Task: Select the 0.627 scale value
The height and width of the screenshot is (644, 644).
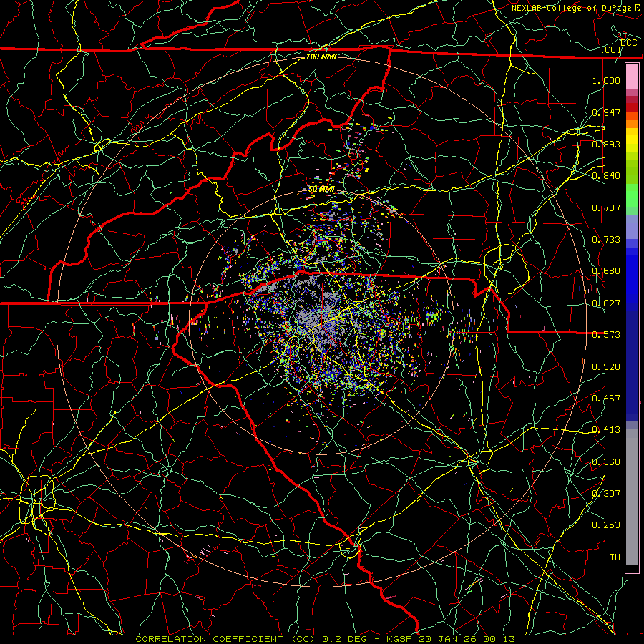Action: pos(606,303)
